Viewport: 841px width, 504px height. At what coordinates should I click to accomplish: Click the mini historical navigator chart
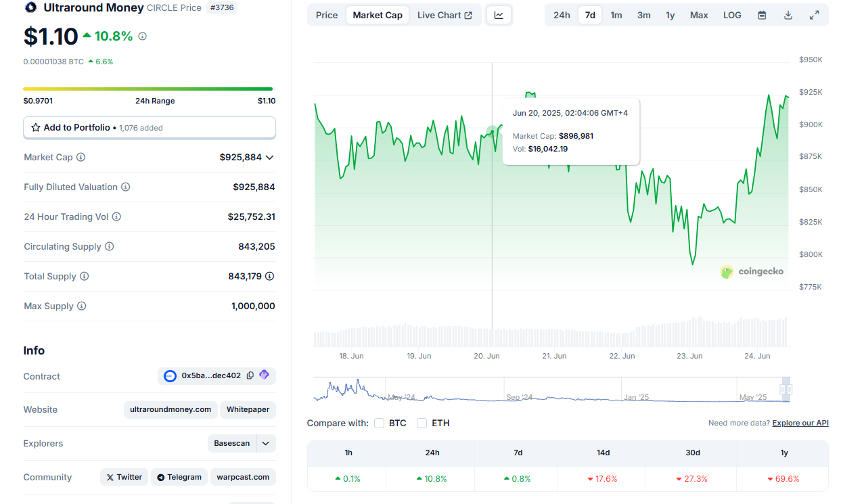(x=551, y=390)
